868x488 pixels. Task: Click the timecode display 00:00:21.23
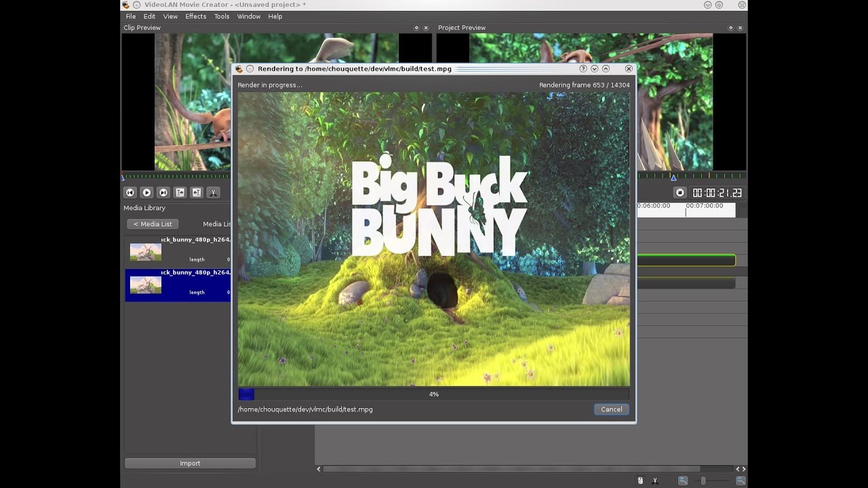click(x=717, y=193)
